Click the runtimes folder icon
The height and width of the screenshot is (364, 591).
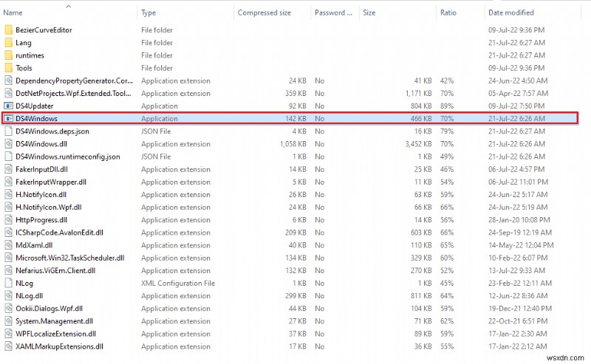click(x=8, y=55)
